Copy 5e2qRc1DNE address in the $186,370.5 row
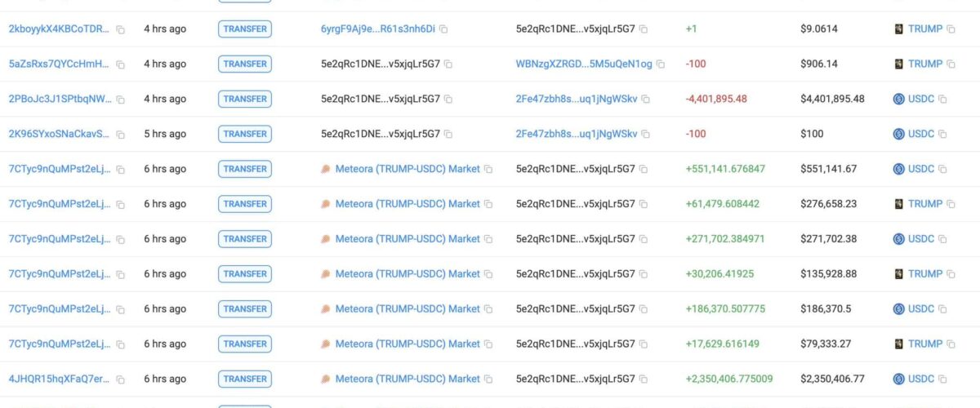 pos(644,309)
